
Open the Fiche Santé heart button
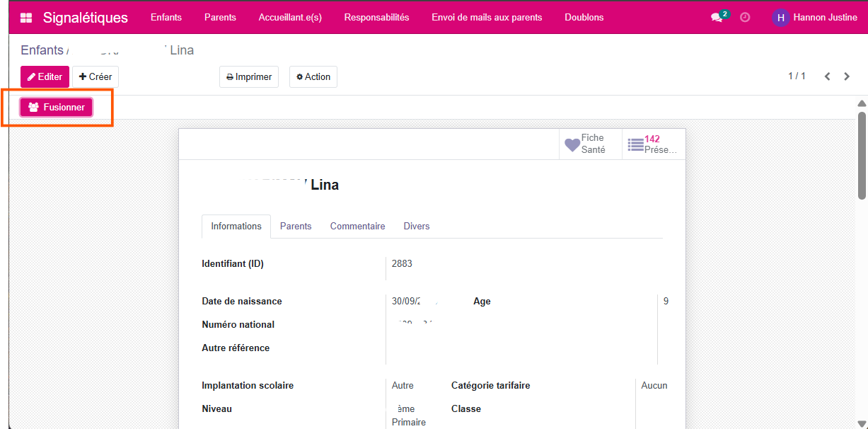589,144
